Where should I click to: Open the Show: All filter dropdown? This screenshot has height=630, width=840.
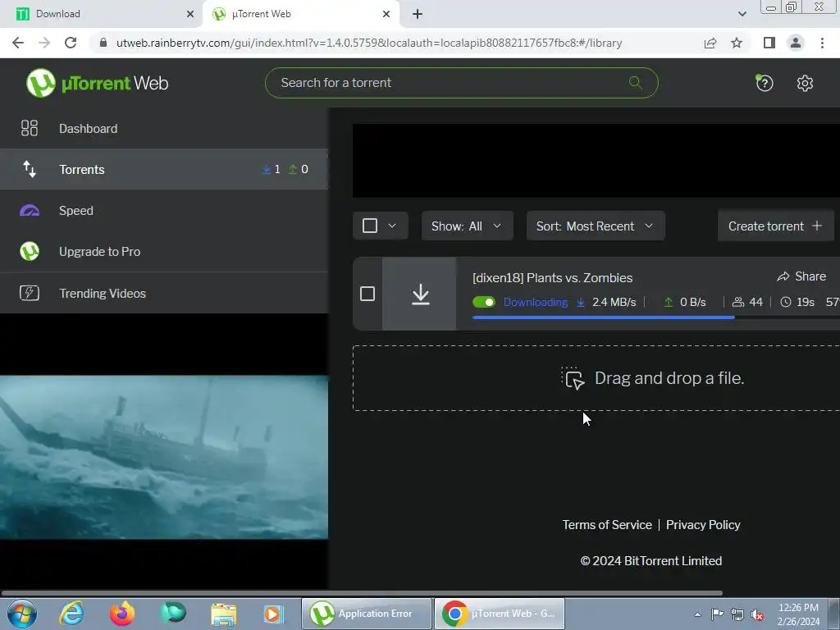(467, 226)
